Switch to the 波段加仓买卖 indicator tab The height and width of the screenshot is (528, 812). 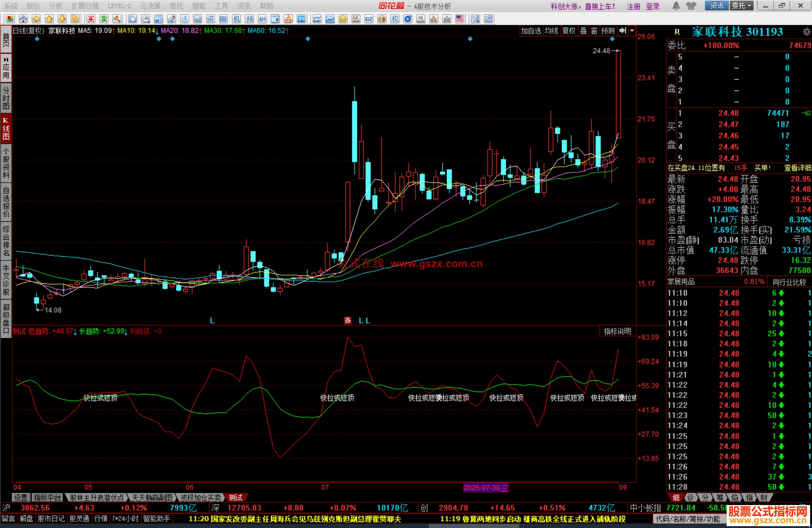click(200, 498)
